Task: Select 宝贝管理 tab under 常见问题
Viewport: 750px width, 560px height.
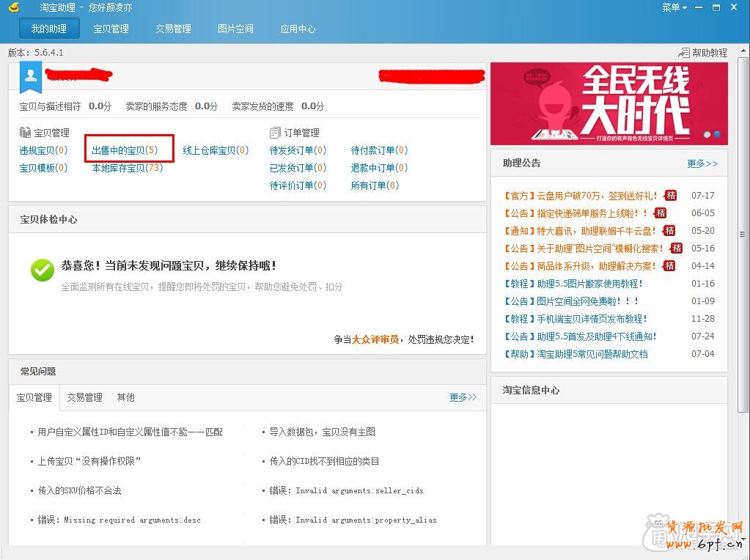Action: click(x=34, y=397)
